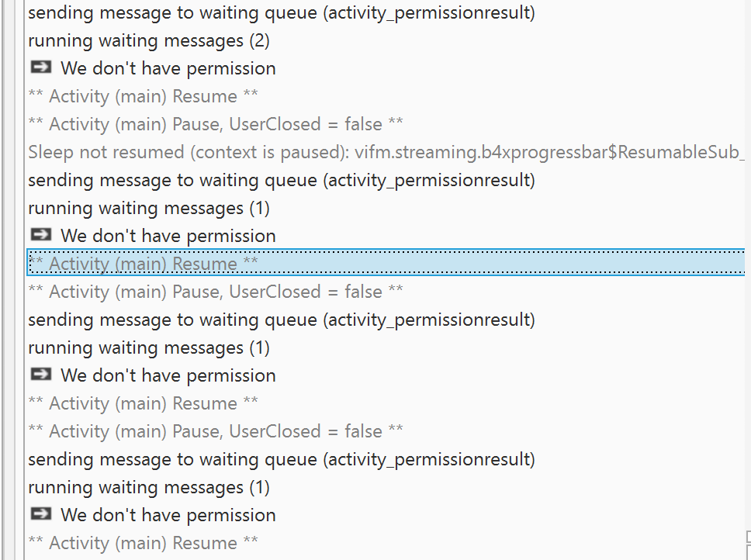The width and height of the screenshot is (751, 560).
Task: Click the "sending message" line right below "Sleep not resumed"
Action: point(282,180)
